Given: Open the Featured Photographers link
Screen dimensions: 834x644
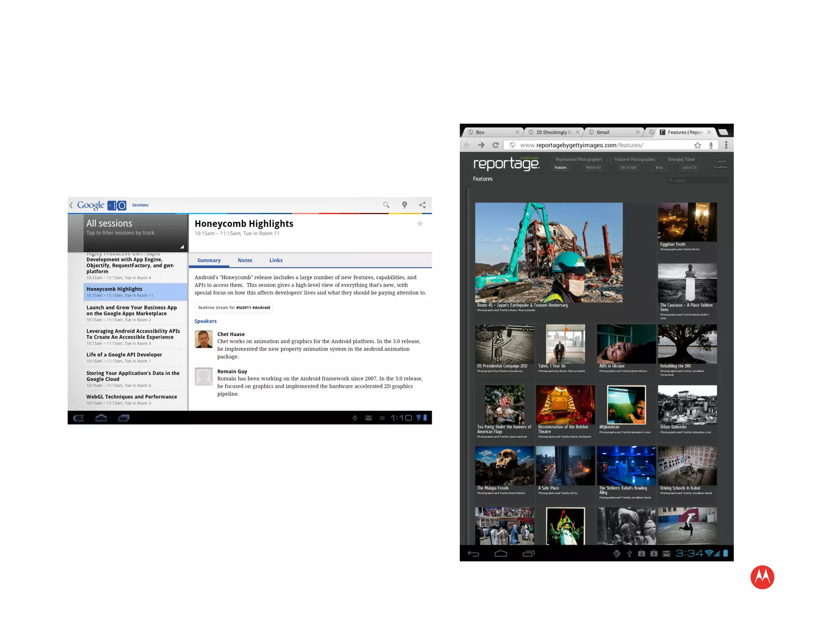Looking at the screenshot, I should (634, 160).
